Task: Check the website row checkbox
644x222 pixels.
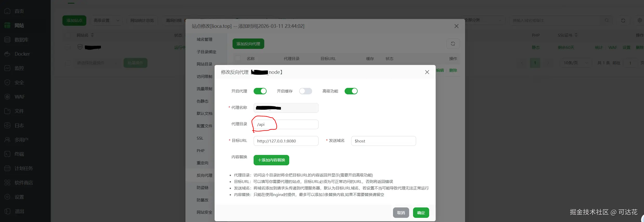Action: pos(68,47)
